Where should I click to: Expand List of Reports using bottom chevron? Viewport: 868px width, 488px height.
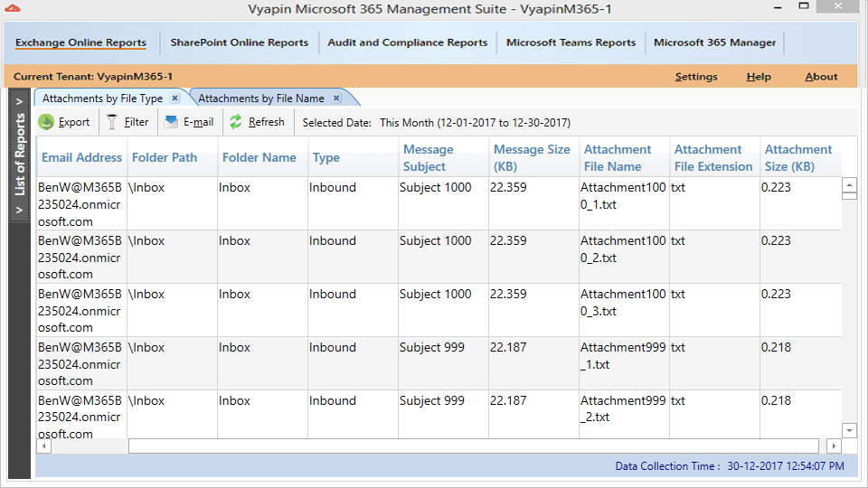pyautogui.click(x=19, y=211)
